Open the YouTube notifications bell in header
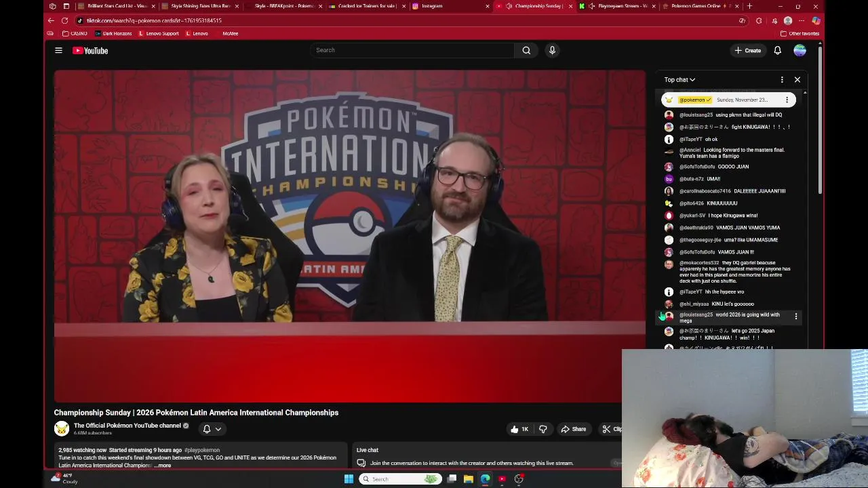 pos(778,50)
